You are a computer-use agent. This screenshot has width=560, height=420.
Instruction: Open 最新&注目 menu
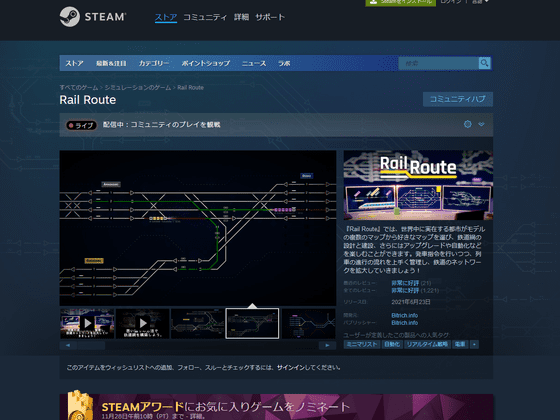click(111, 63)
